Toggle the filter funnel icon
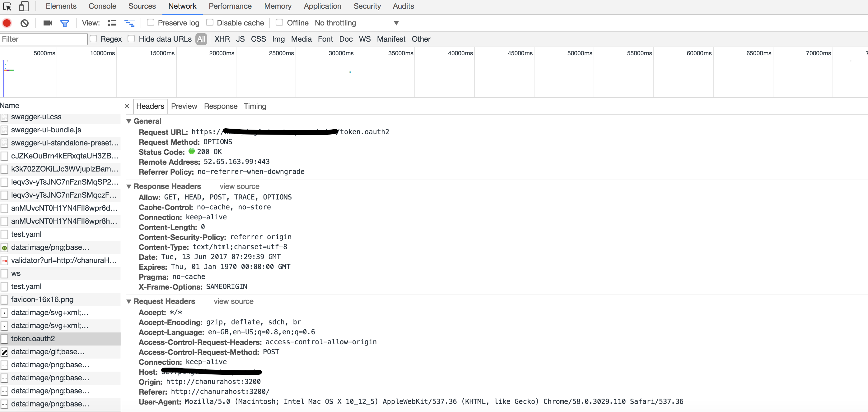The height and width of the screenshot is (412, 868). 64,23
